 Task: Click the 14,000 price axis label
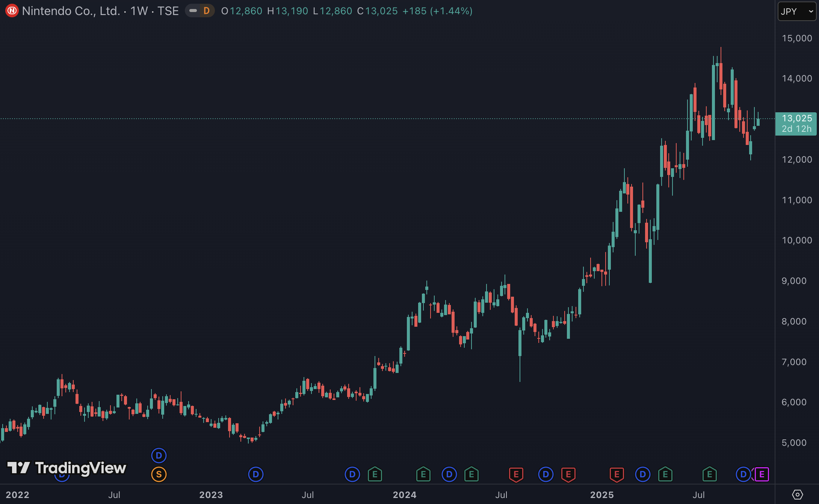click(x=797, y=78)
